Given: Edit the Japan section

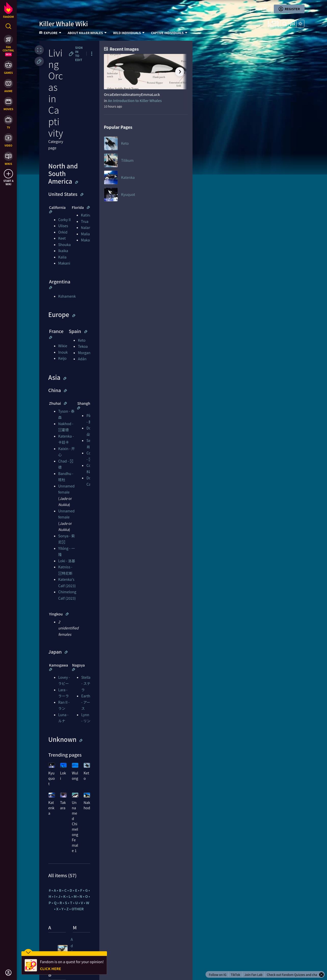Looking at the screenshot, I should (66, 652).
